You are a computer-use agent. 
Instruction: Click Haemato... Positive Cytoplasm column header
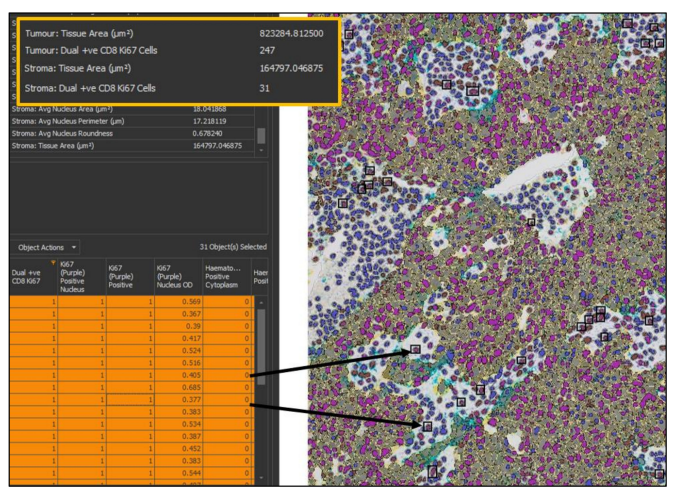[227, 277]
